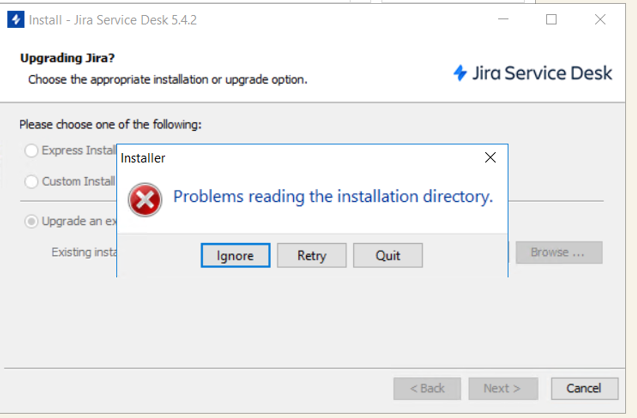Select the Custom Install radio button
This screenshot has width=637, height=418.
point(31,181)
